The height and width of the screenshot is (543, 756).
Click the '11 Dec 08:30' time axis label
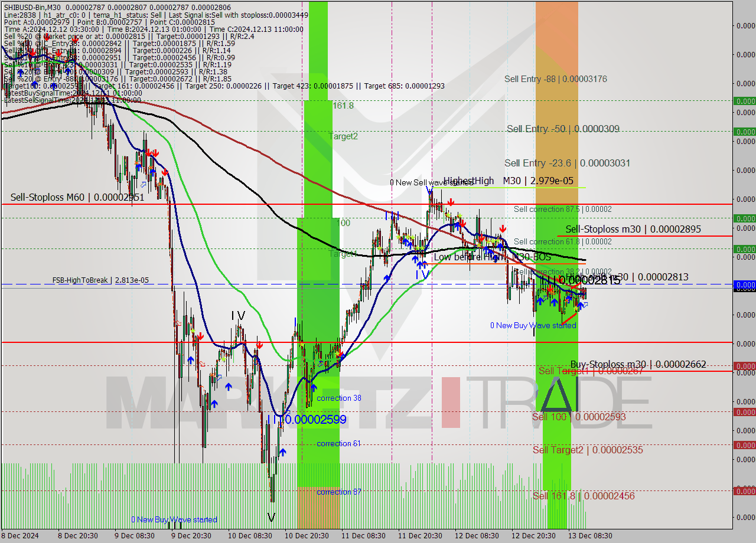[x=363, y=536]
